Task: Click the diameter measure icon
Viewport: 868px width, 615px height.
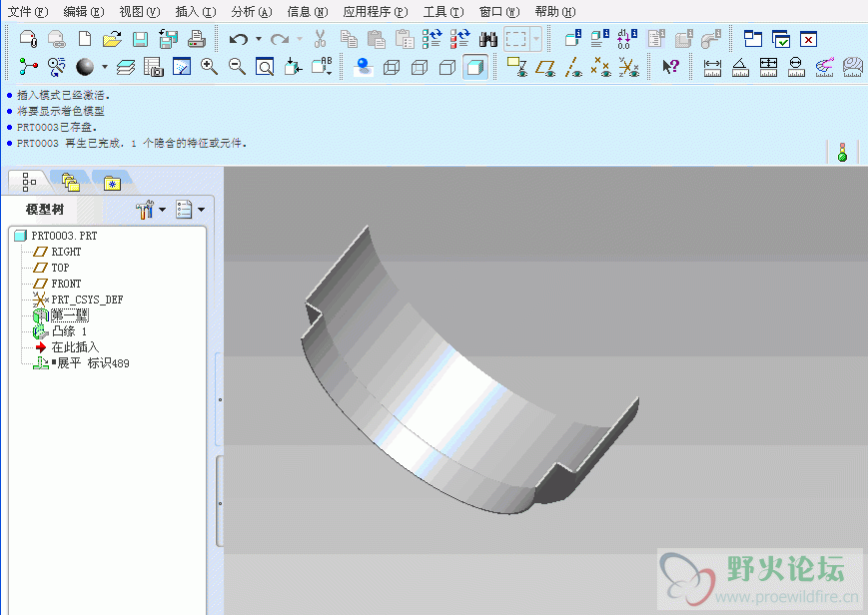Action: (x=796, y=67)
